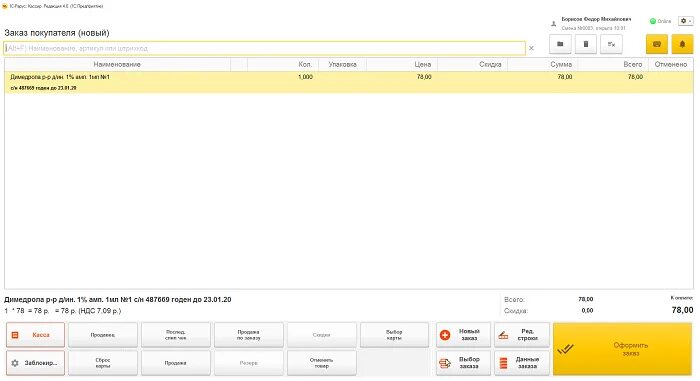Click the clear-list icon button with an x

(x=611, y=44)
